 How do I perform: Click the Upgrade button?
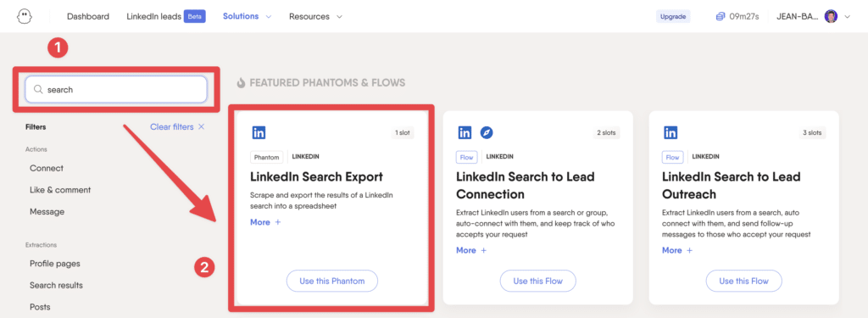pyautogui.click(x=673, y=17)
